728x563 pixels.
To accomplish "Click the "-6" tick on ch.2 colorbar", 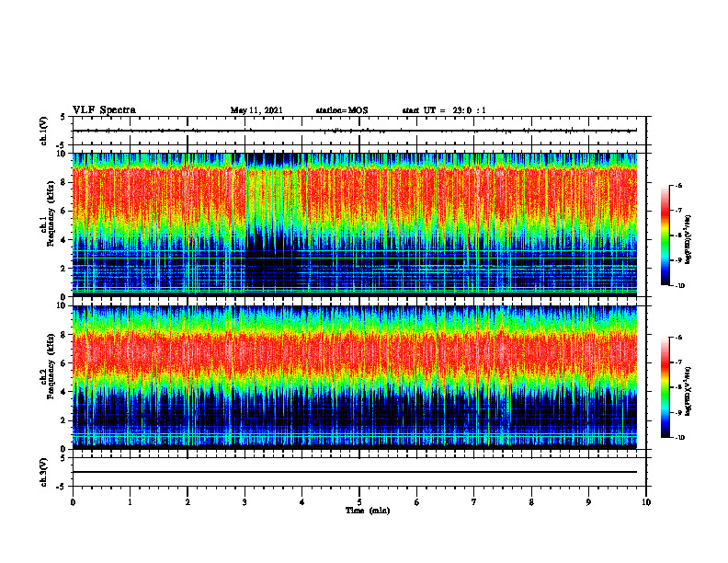I will pos(678,338).
